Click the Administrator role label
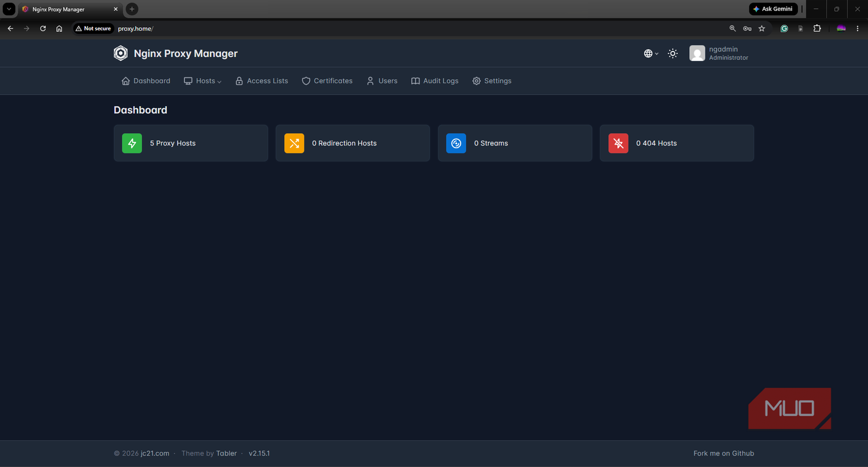 [x=729, y=58]
